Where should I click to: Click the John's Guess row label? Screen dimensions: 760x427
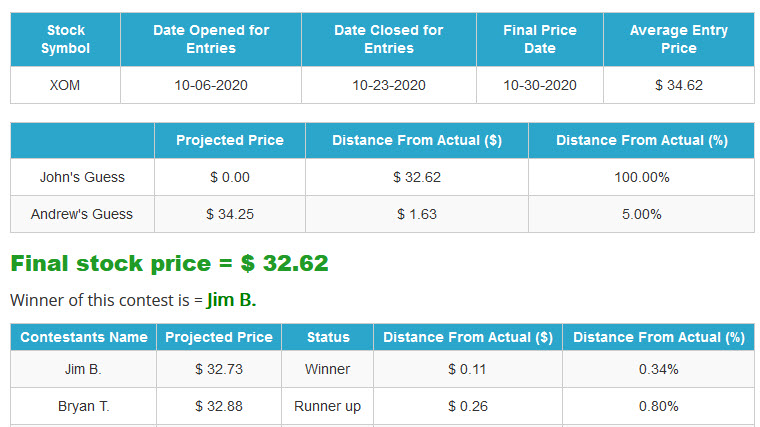tap(82, 177)
